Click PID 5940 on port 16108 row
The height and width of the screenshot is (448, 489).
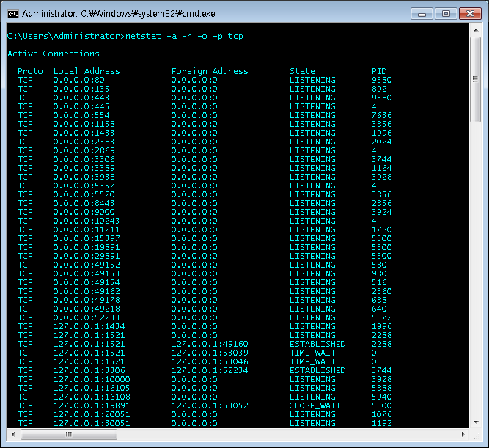tap(382, 397)
